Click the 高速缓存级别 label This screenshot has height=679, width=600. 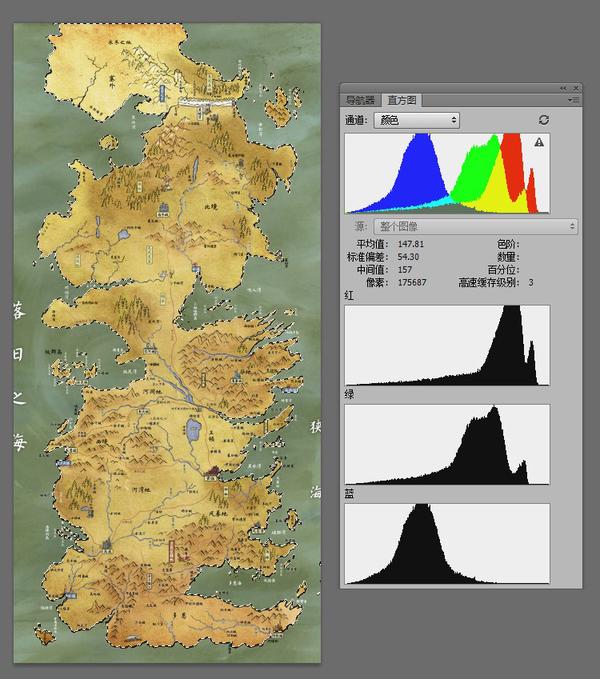[x=489, y=282]
